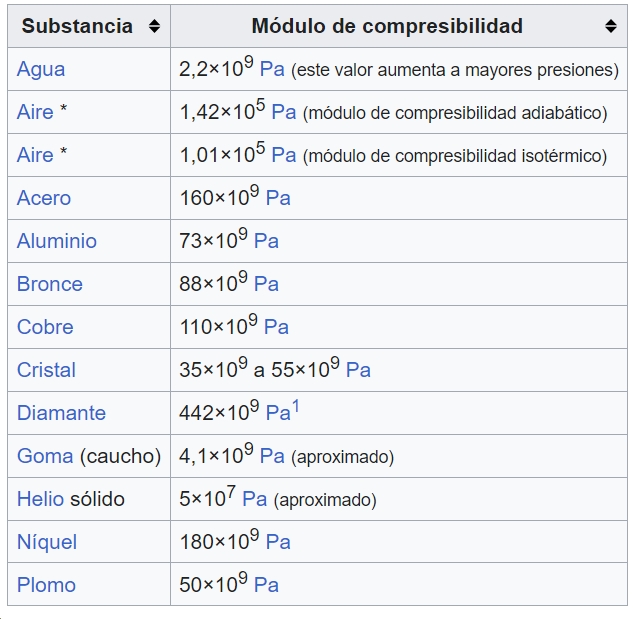The image size is (636, 619).
Task: Click Aire link in isotérmico row
Action: click(35, 155)
